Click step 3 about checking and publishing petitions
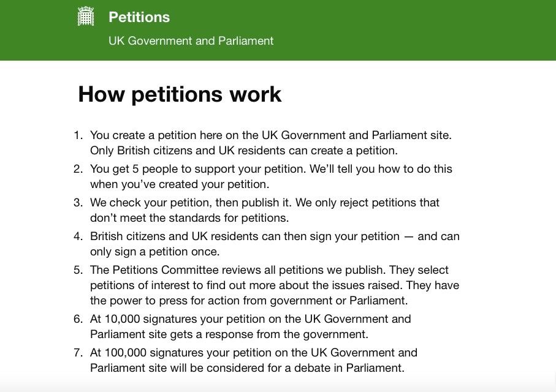The height and width of the screenshot is (392, 556). pos(264,209)
